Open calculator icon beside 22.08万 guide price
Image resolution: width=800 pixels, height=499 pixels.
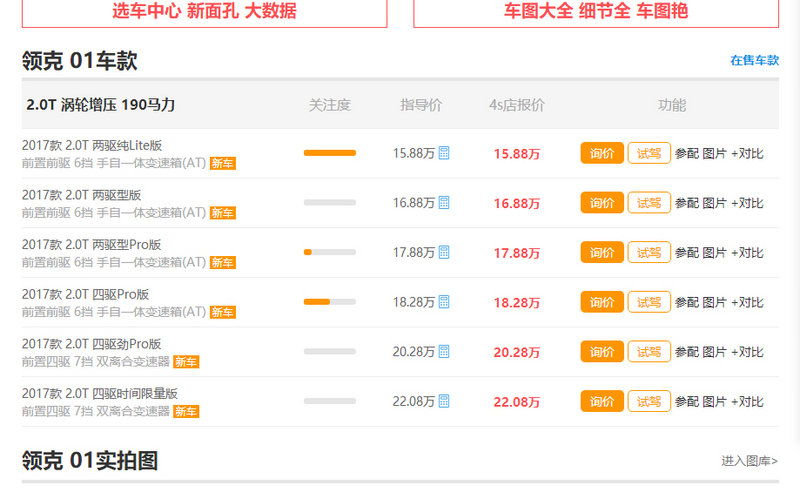click(444, 401)
